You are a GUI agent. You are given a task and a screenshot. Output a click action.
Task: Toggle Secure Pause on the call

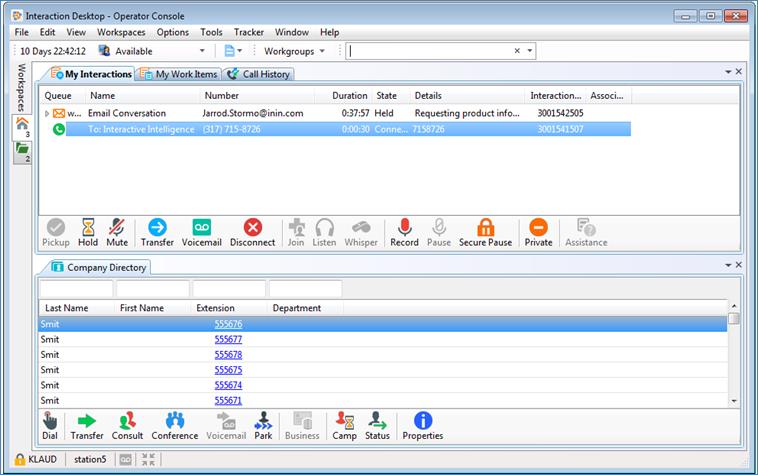485,232
